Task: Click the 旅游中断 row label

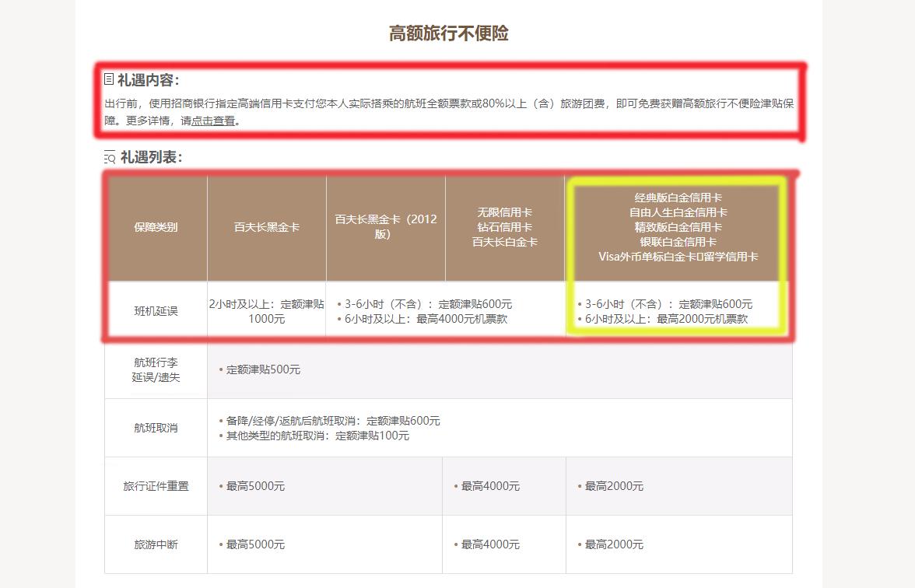Action: coord(156,544)
